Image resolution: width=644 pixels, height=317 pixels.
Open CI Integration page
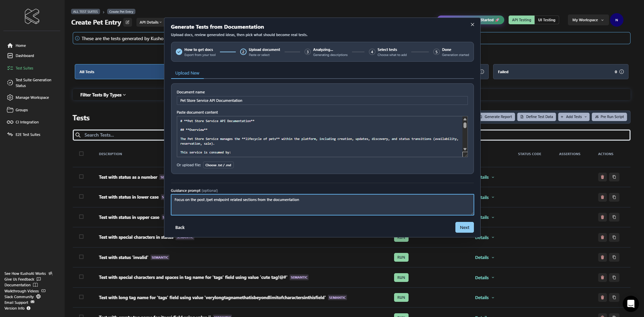[x=23, y=122]
